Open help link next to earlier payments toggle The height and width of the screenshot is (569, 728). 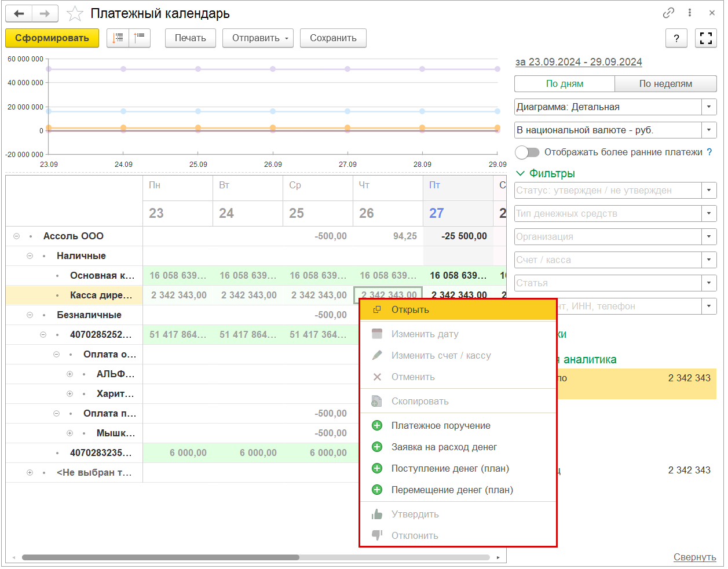click(709, 152)
